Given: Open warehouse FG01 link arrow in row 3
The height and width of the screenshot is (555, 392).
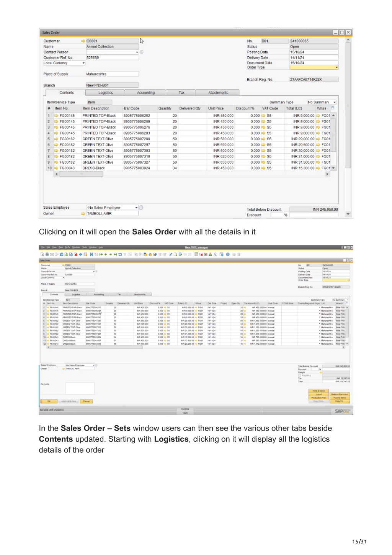Looking at the screenshot, I should coord(318,127).
